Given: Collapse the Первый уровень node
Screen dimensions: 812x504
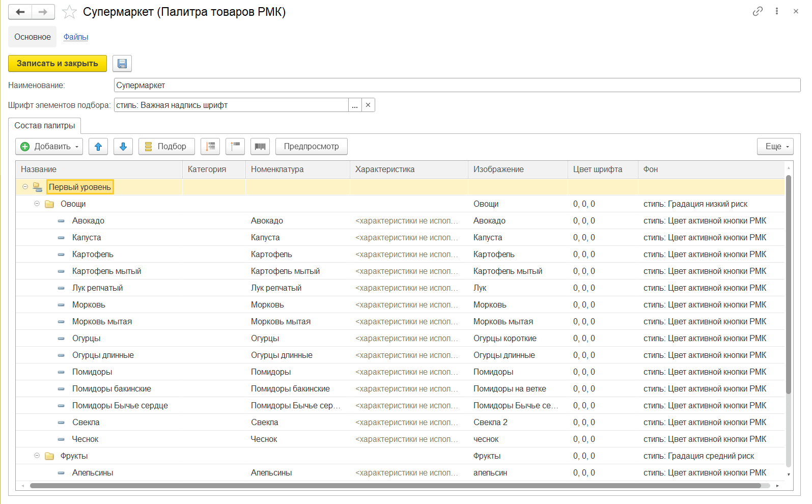Looking at the screenshot, I should [x=25, y=187].
